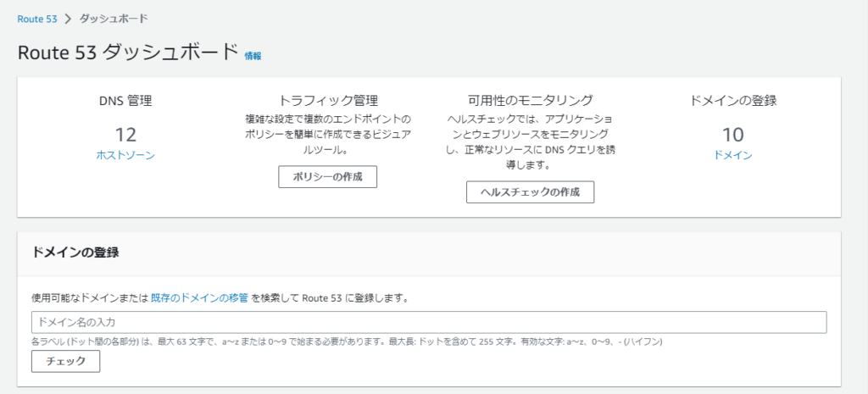
Task: Click the ドメインの登録 section header
Action: point(75,252)
